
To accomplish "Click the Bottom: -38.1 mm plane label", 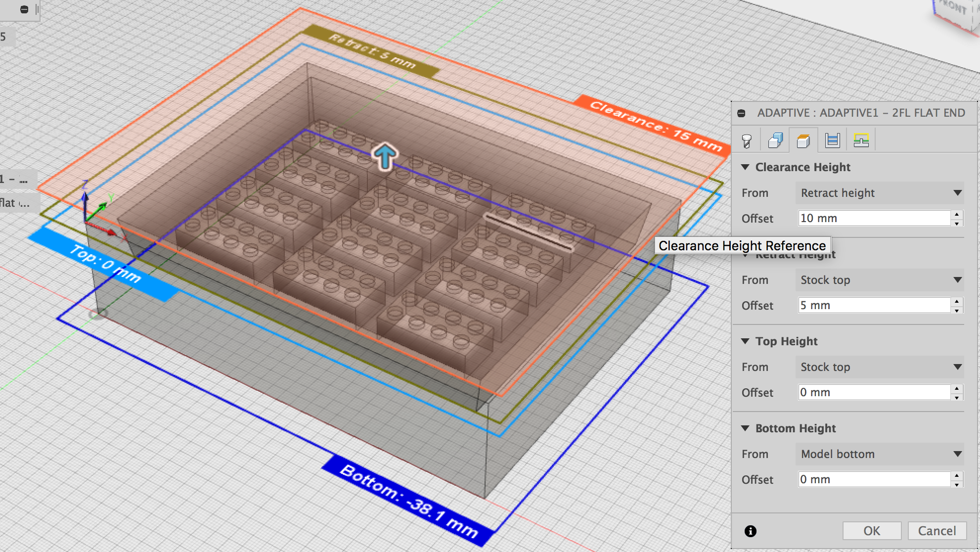I will coord(408,501).
